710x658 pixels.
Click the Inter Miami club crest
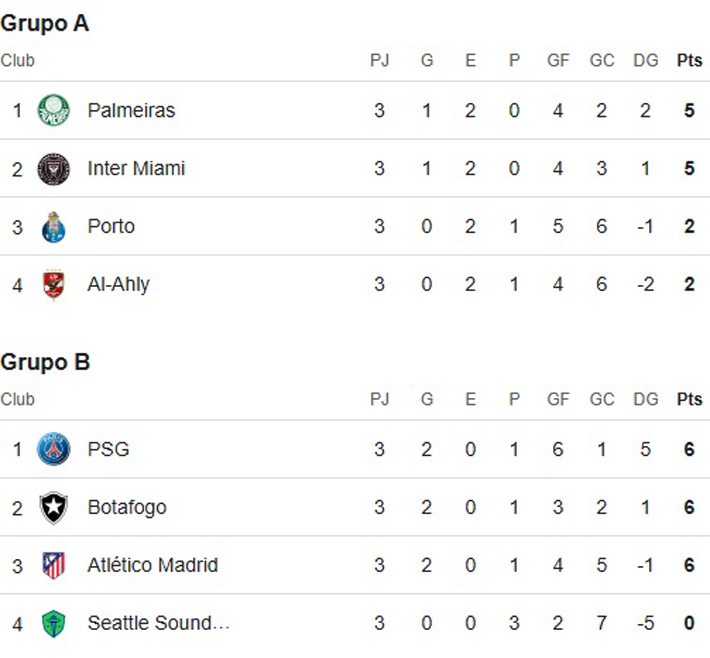tap(53, 168)
